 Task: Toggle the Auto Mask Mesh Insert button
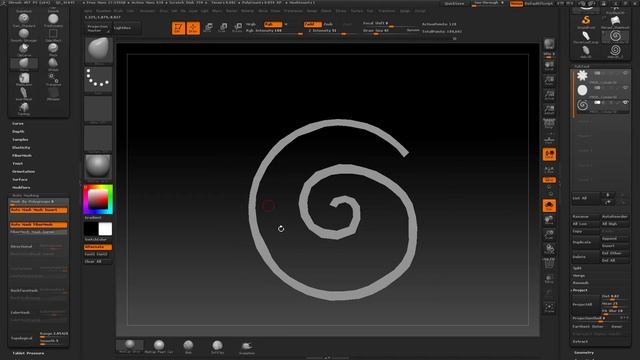38,210
